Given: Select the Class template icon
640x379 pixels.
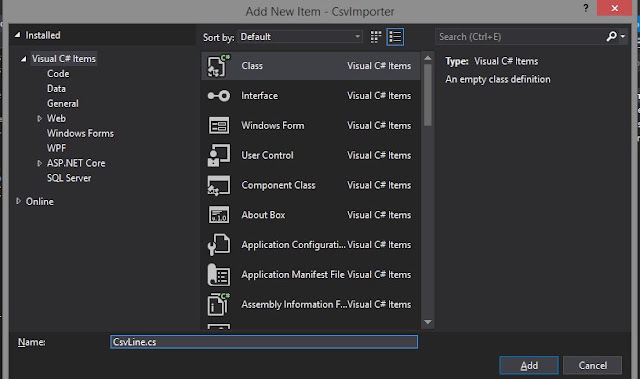Looking at the screenshot, I should (219, 66).
